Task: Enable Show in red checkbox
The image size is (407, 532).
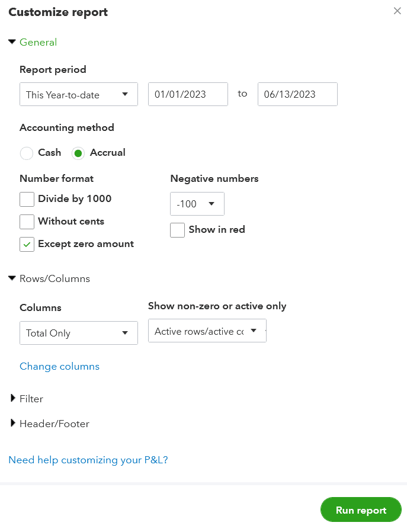Action: tap(178, 230)
